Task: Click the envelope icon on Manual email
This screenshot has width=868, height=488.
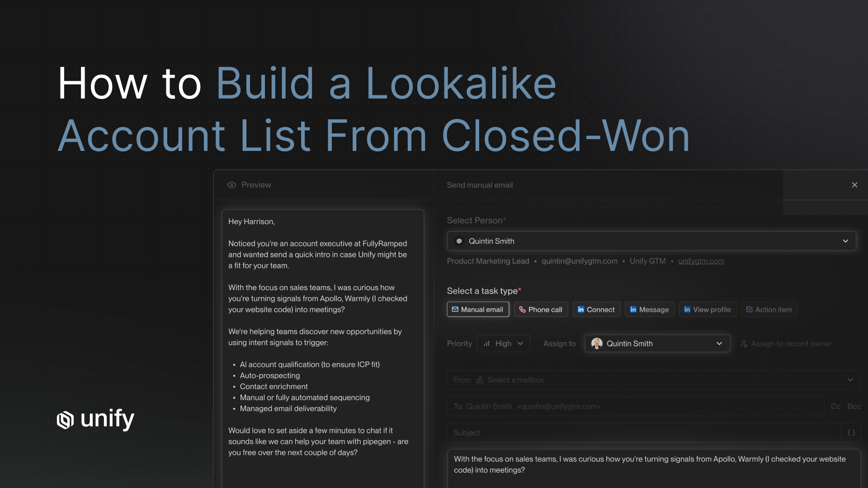Action: tap(455, 310)
